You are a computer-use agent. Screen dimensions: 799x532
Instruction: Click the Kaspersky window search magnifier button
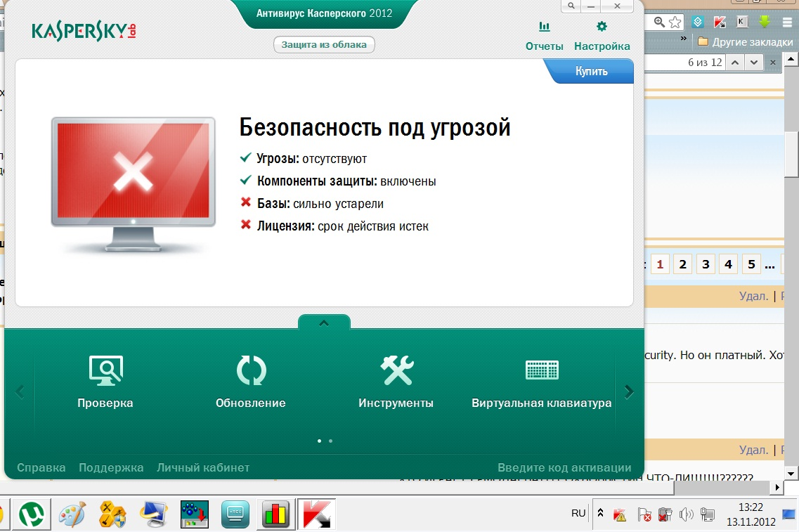(x=571, y=6)
